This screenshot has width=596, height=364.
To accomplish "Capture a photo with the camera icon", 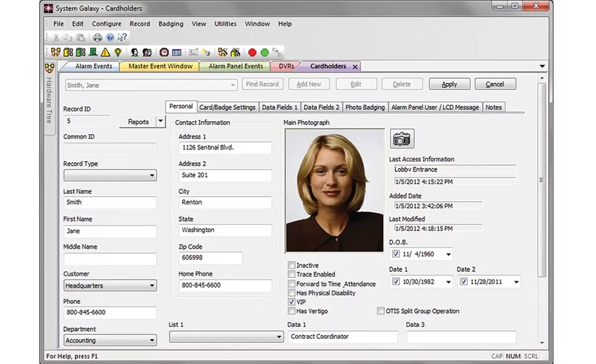I will click(402, 139).
